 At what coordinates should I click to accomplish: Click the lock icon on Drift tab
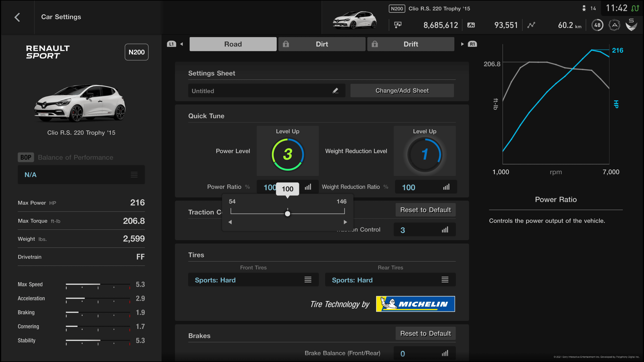(x=374, y=44)
